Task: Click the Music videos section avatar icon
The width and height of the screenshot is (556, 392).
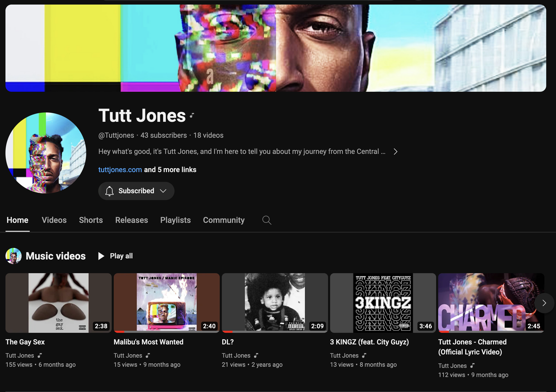Action: pos(14,256)
